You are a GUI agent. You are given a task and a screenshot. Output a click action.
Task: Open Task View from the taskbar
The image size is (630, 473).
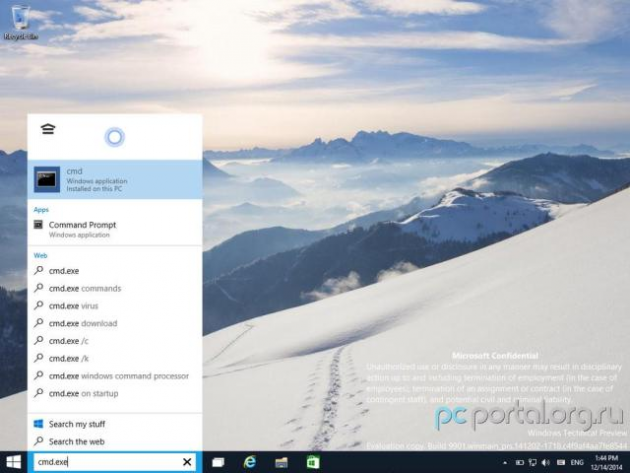coord(218,462)
